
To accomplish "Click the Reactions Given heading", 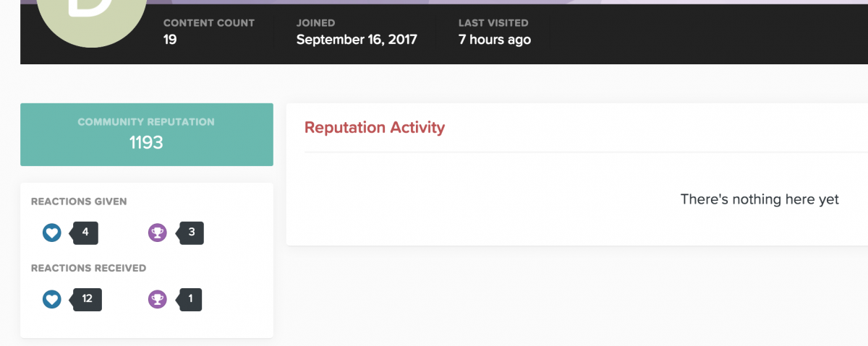I will [79, 202].
